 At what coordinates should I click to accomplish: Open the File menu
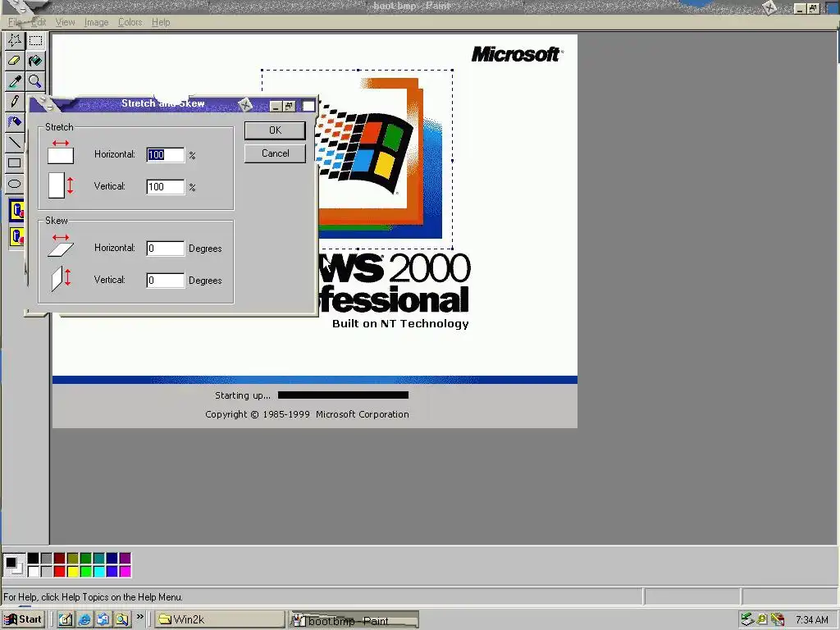pyautogui.click(x=15, y=22)
